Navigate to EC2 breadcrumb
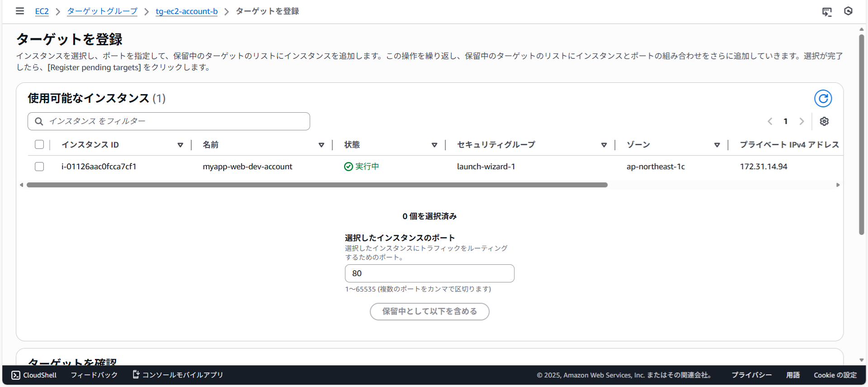Viewport: 868px width, 387px height. [x=42, y=11]
